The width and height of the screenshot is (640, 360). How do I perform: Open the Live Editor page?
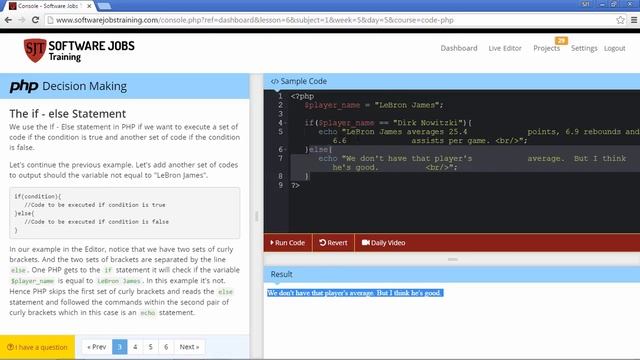coord(505,48)
